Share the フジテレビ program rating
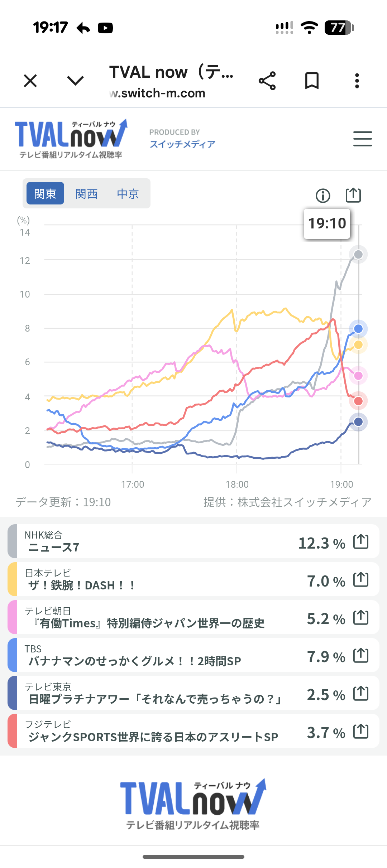Image resolution: width=387 pixels, height=868 pixels. [361, 731]
